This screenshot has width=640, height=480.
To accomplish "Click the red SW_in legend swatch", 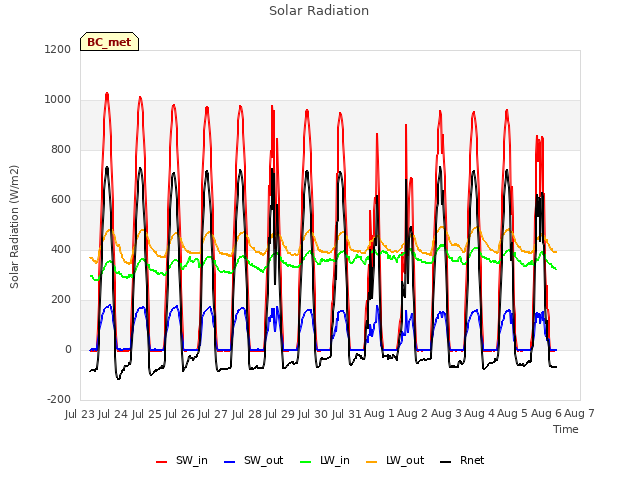I will 162,462.
